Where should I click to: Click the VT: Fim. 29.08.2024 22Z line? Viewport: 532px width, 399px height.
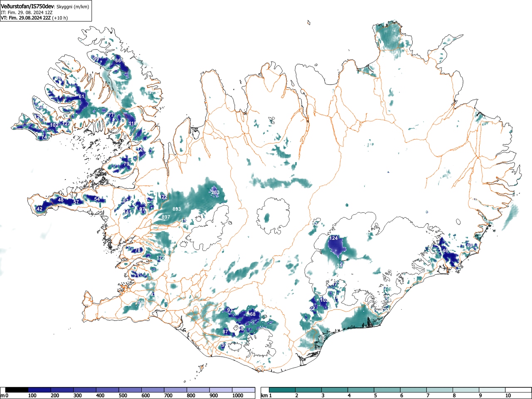pyautogui.click(x=26, y=18)
